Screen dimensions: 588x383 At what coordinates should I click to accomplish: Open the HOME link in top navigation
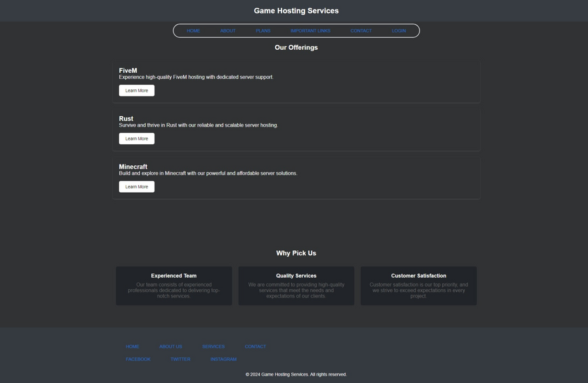[x=193, y=31]
